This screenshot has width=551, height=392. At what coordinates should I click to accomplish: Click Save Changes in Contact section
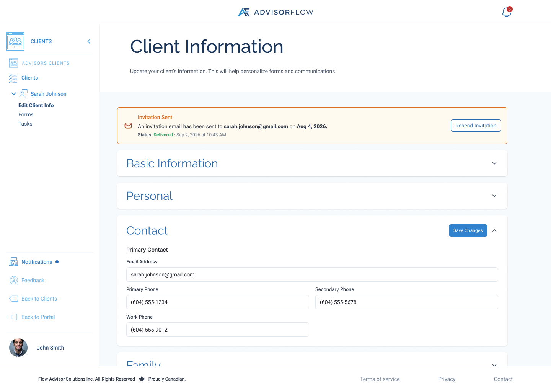(468, 230)
